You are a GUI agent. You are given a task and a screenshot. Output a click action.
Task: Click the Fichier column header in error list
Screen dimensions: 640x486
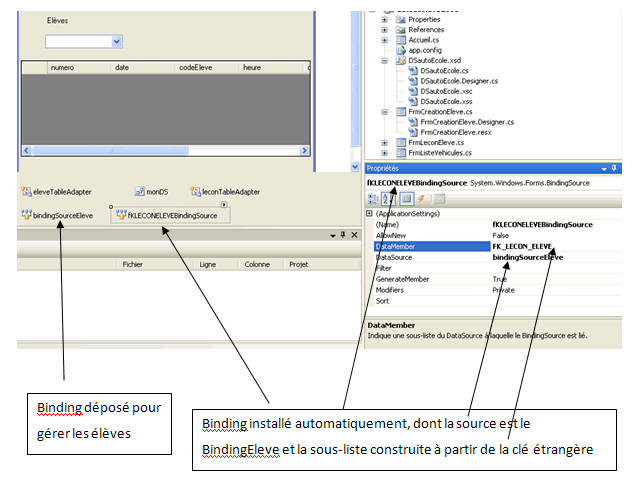pyautogui.click(x=132, y=265)
